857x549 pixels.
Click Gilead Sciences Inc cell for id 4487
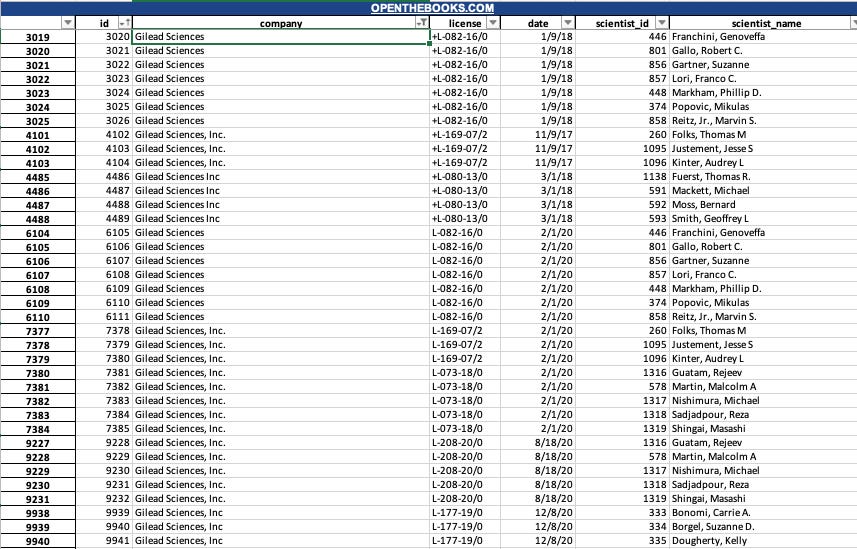click(280, 190)
